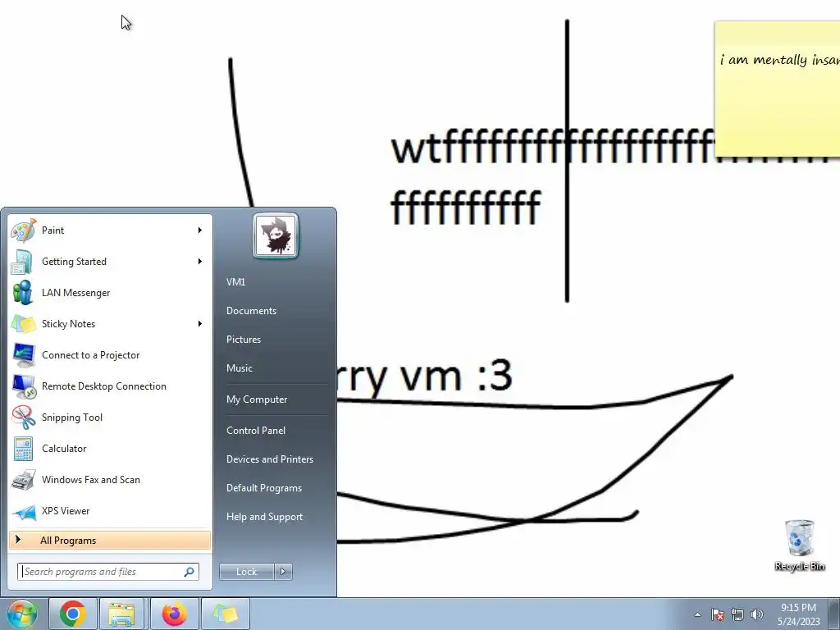Open Music from Start menu
Screen dimensions: 840x630
tap(239, 368)
